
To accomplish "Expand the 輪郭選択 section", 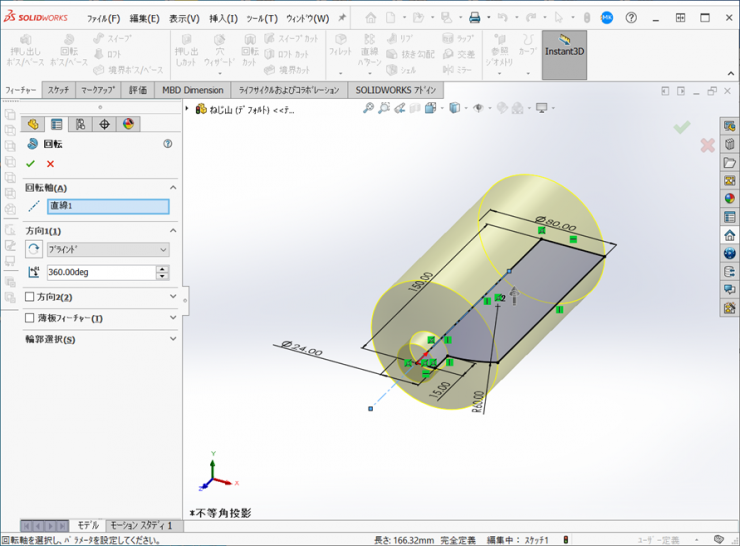I will [x=173, y=340].
